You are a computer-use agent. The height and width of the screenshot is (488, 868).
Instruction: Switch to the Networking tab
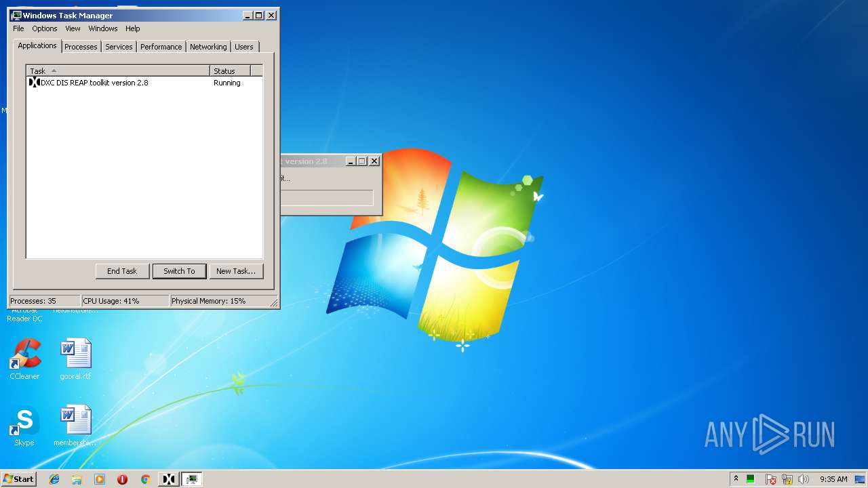point(208,47)
